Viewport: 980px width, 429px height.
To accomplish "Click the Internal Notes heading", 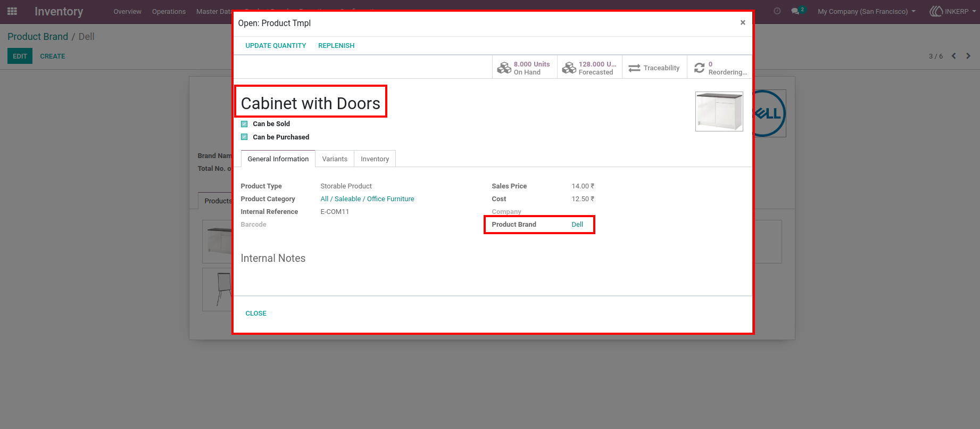I will click(273, 258).
